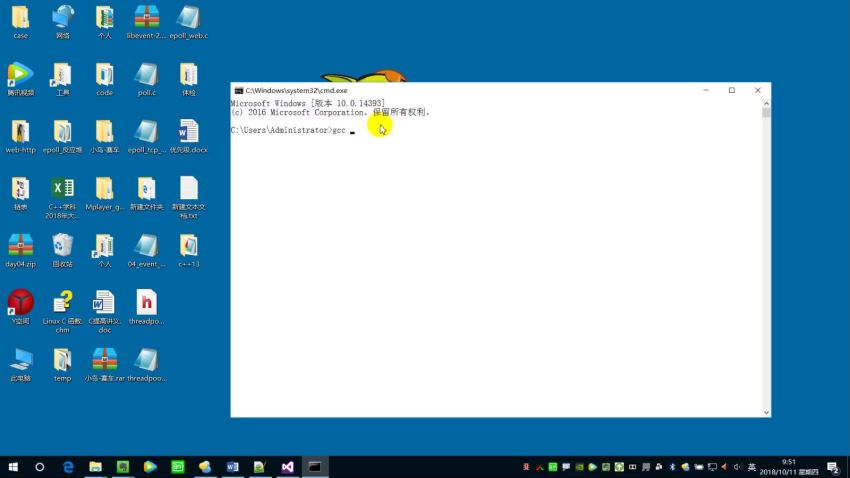This screenshot has height=478, width=850.
Task: Select the 04_event file icon
Action: click(x=146, y=250)
